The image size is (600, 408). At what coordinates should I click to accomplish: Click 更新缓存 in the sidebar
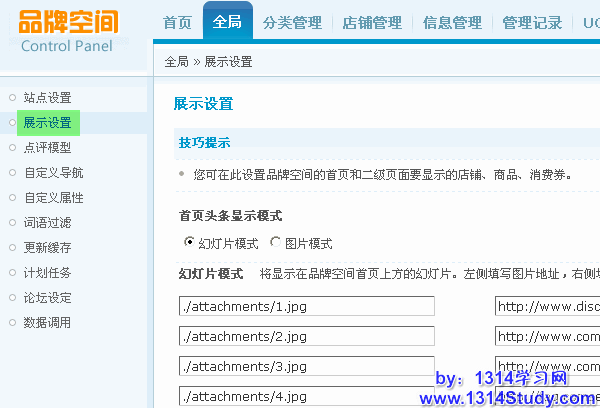[47, 247]
